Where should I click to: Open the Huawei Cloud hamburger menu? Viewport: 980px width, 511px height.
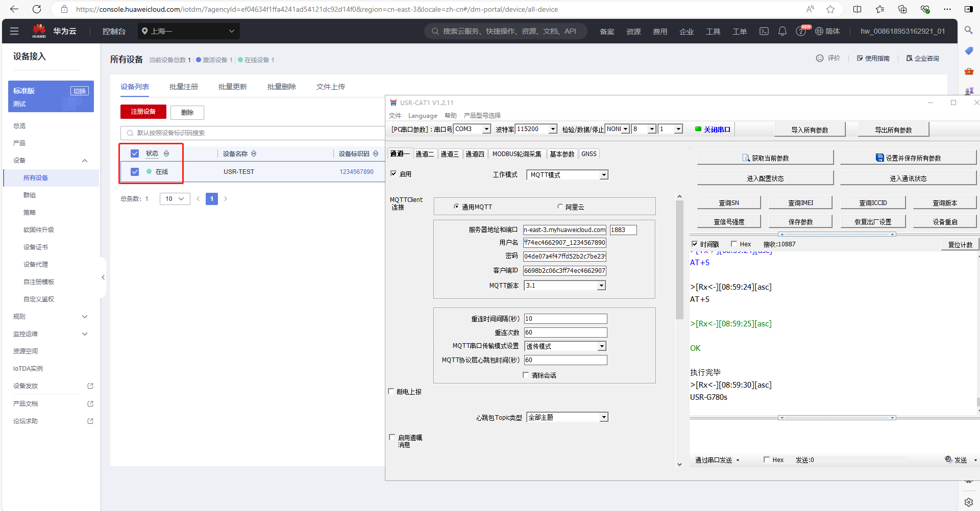click(14, 31)
